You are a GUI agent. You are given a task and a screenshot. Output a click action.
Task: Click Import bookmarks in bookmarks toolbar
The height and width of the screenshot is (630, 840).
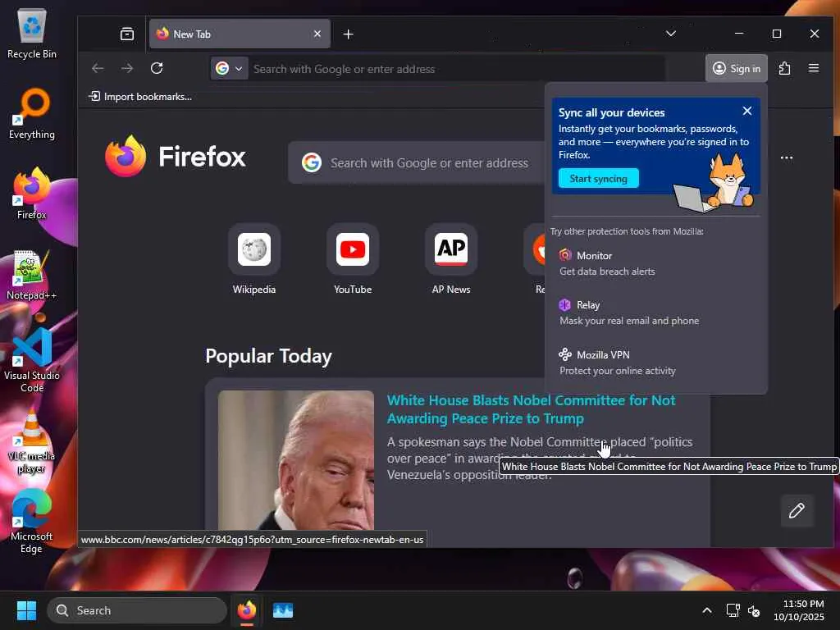tap(140, 97)
